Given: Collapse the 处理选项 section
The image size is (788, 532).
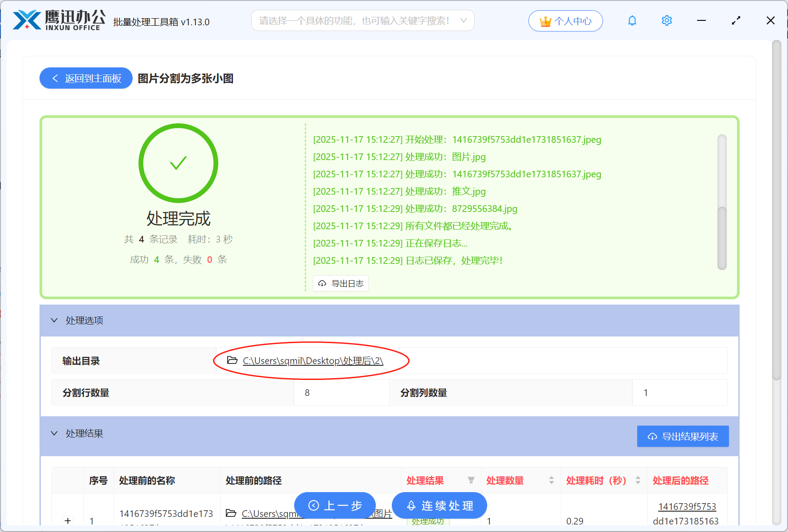Looking at the screenshot, I should tap(54, 320).
